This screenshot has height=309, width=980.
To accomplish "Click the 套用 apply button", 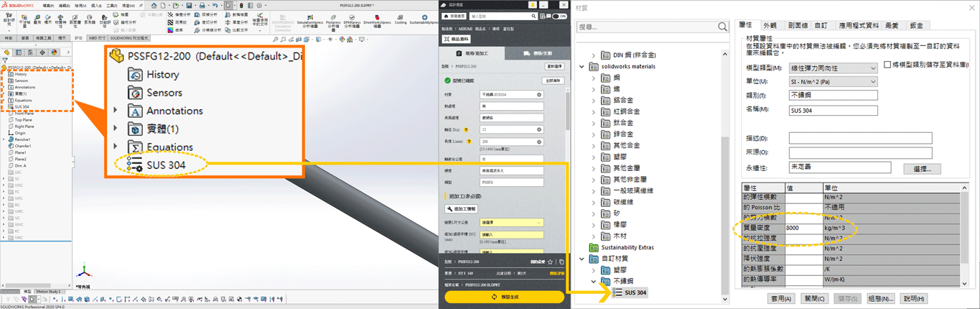I will click(781, 298).
